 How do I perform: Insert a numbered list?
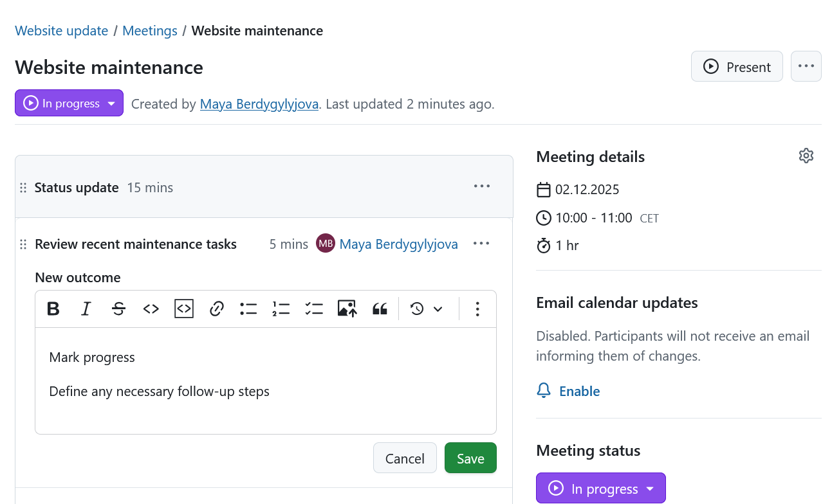coord(281,309)
